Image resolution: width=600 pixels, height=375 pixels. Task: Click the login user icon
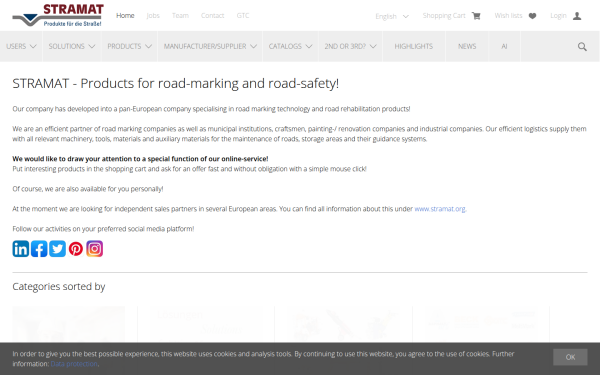577,16
